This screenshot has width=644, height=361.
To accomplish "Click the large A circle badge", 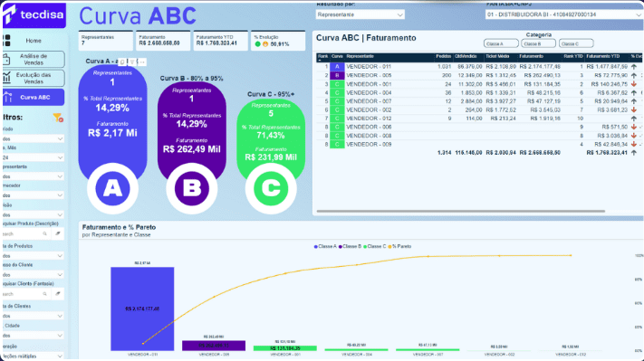I will [x=112, y=188].
